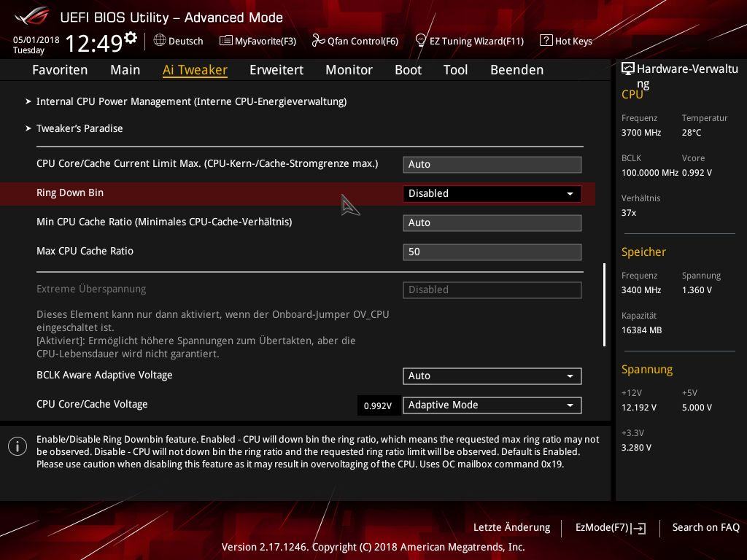Click BCLK Aware Adaptive Voltage label

coord(104,376)
